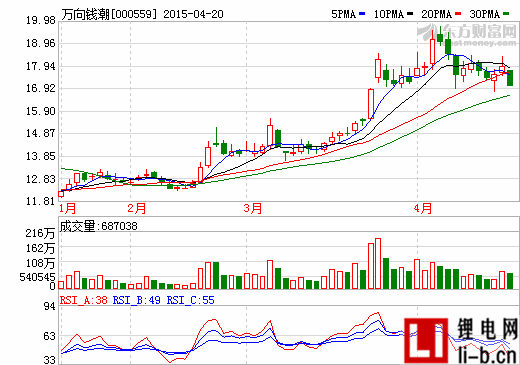
Task: Click the black 10PMA legend color marker
Action: click(410, 14)
